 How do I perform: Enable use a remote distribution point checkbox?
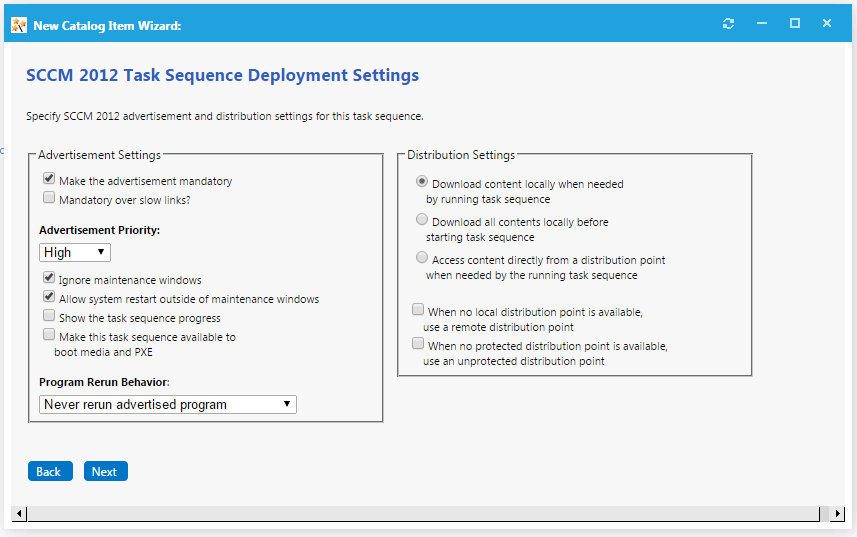(419, 310)
